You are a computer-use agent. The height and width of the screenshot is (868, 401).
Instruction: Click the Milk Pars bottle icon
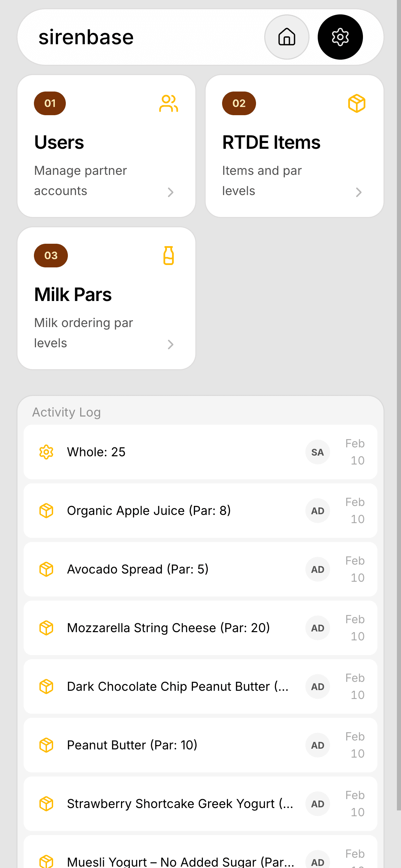click(x=168, y=256)
